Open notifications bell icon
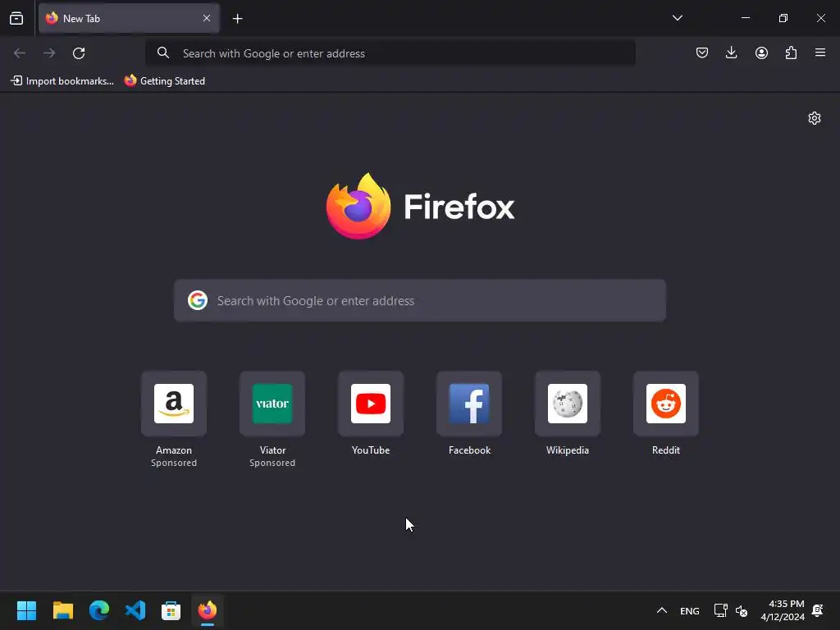Image resolution: width=840 pixels, height=630 pixels. [818, 610]
